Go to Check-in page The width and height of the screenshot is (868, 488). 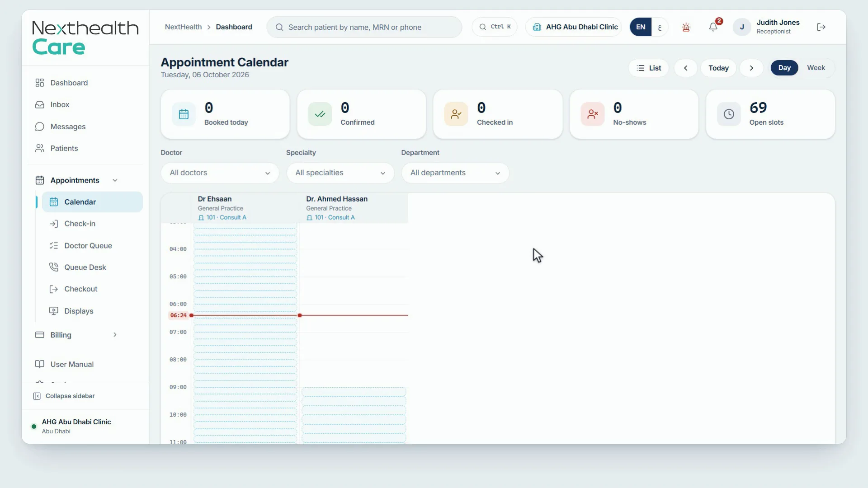(x=92, y=224)
